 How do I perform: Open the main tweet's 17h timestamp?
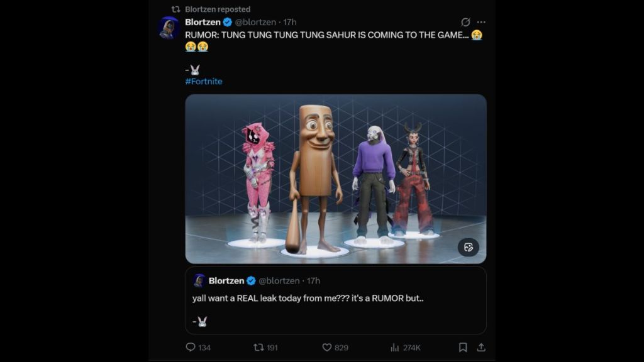coord(290,22)
